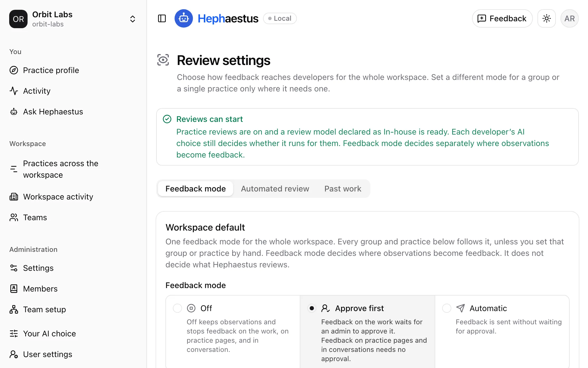
Task: Click the Workspace activity building icon
Action: [x=14, y=197]
